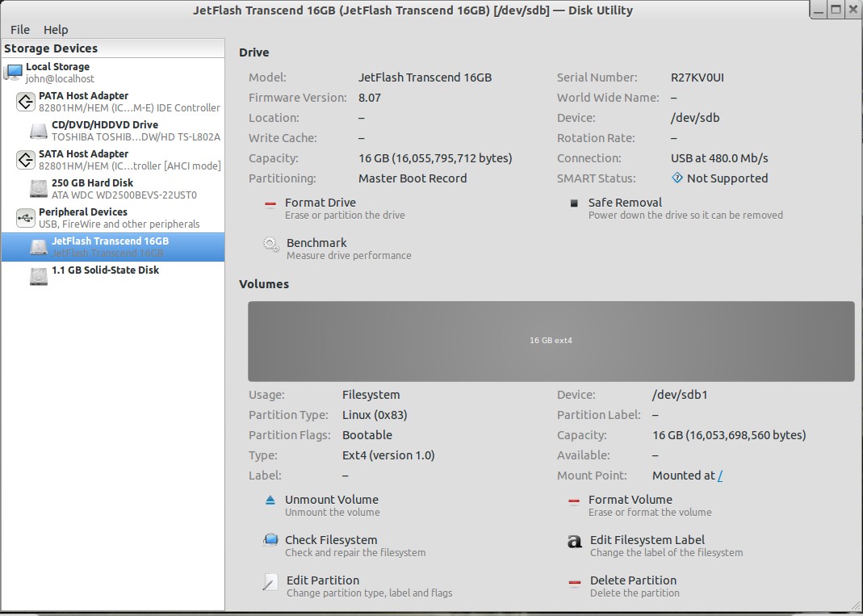Click the Edit Partition pencil icon

click(x=271, y=582)
